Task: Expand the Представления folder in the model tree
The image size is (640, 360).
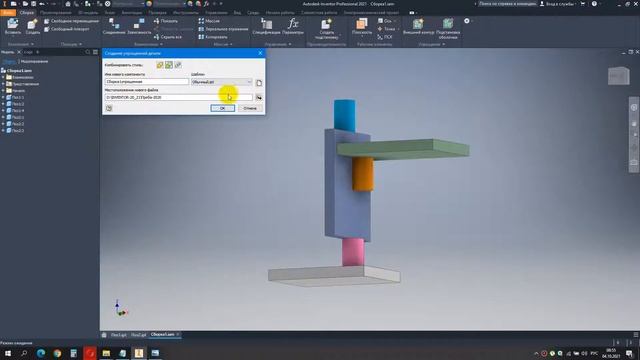Action: 3,84
